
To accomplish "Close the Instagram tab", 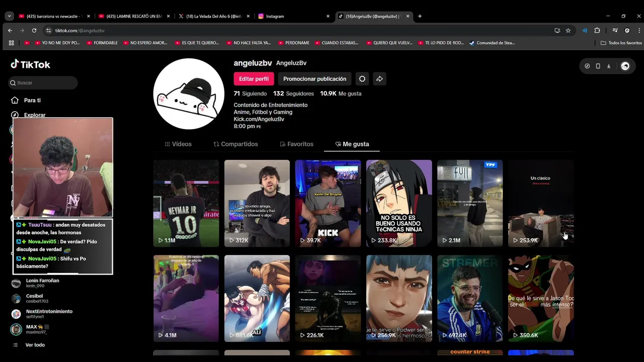I will [328, 16].
